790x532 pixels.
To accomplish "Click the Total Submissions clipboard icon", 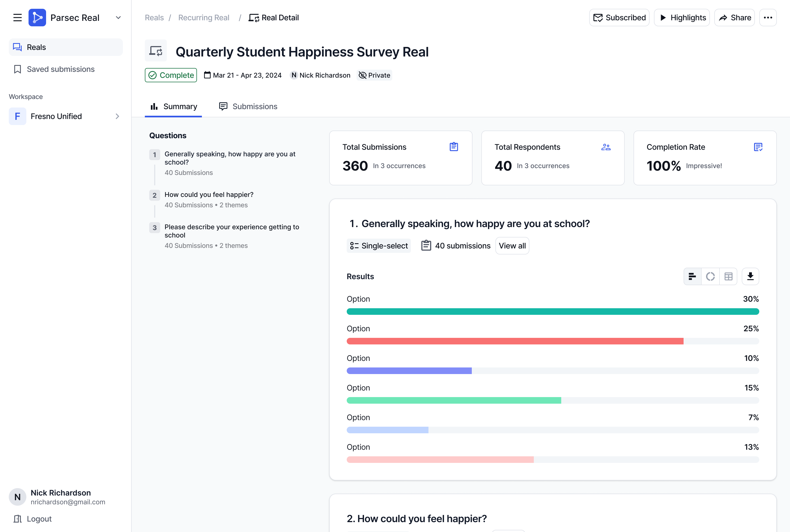I will point(454,147).
